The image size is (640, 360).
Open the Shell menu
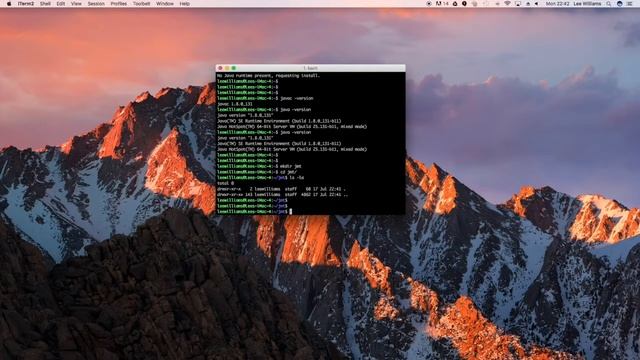coord(45,4)
